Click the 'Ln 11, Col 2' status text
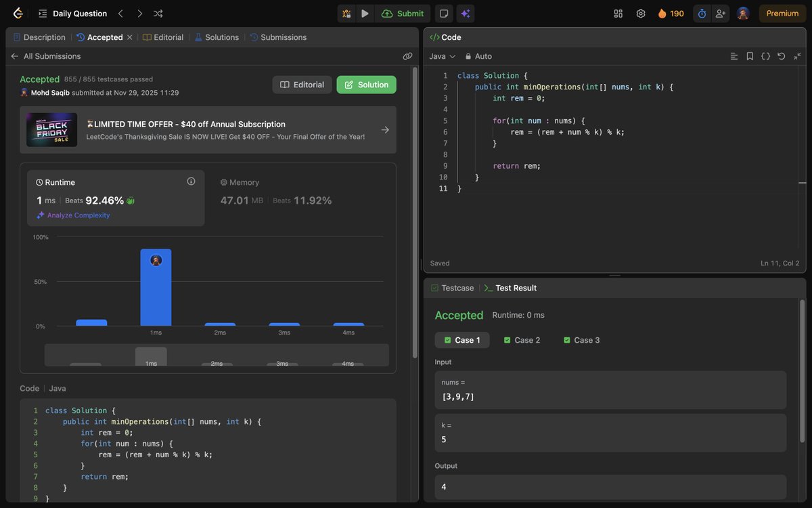 point(780,263)
